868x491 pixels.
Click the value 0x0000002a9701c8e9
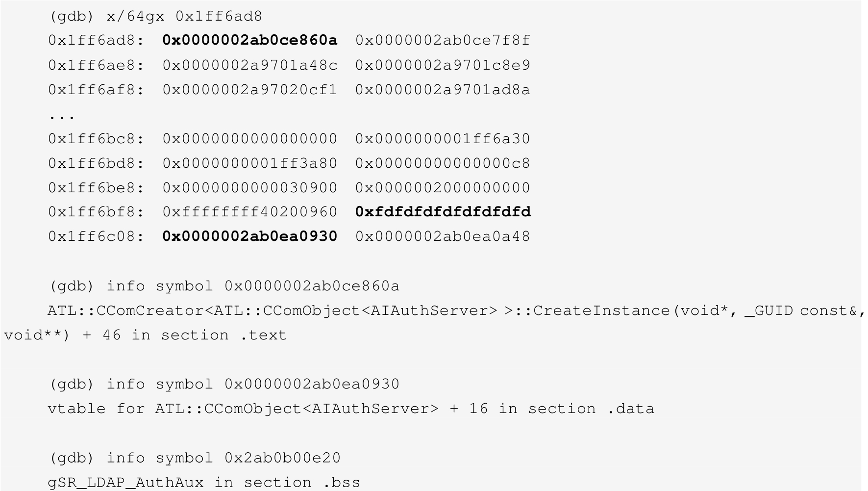point(443,65)
